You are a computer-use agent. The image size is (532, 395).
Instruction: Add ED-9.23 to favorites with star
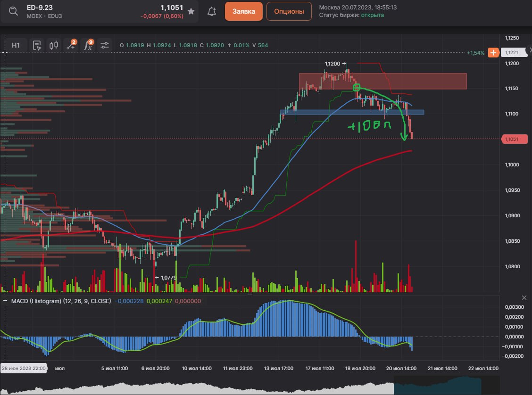[191, 11]
